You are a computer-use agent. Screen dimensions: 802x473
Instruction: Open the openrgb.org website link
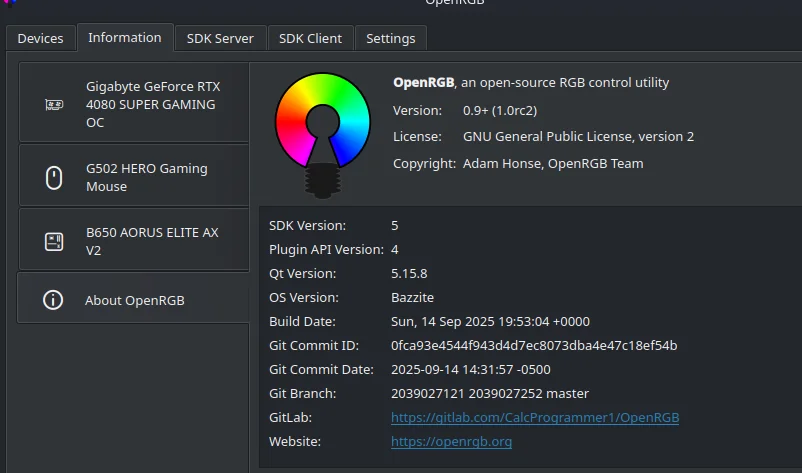click(x=451, y=441)
